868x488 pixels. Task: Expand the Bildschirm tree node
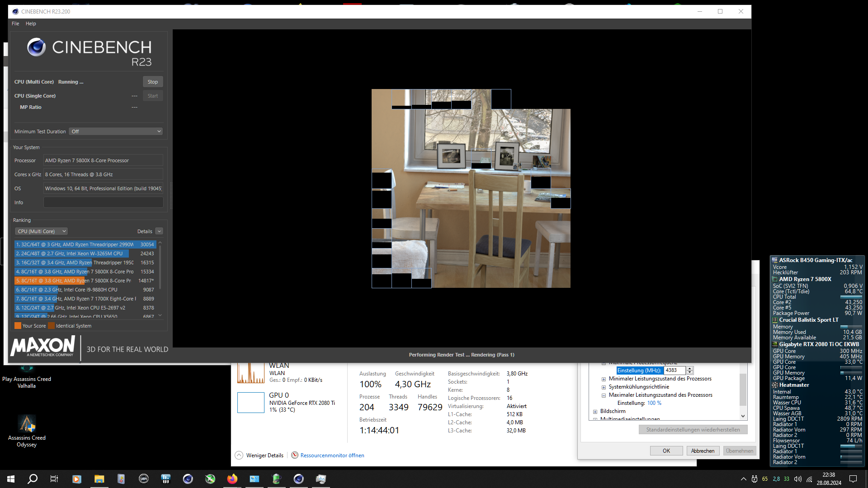595,412
